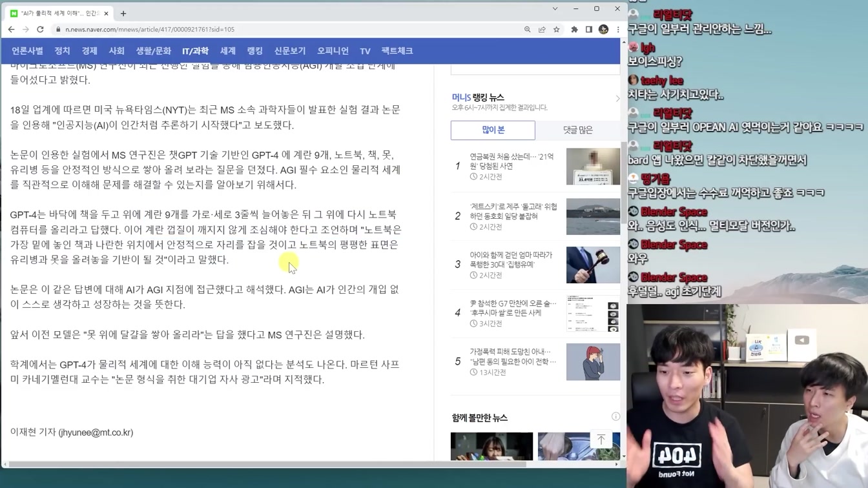This screenshot has height=488, width=868.
Task: Open the first 함께 볼만한 뉴스 thumbnail
Action: (491, 446)
